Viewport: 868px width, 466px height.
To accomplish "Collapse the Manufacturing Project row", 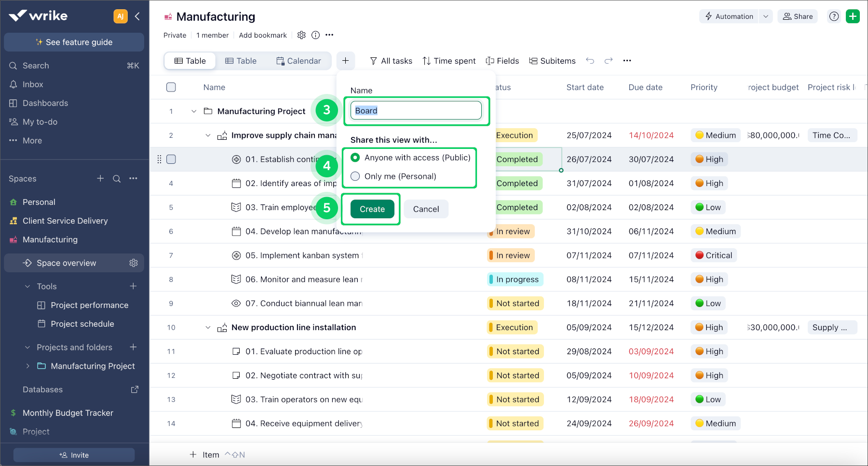I will [194, 111].
